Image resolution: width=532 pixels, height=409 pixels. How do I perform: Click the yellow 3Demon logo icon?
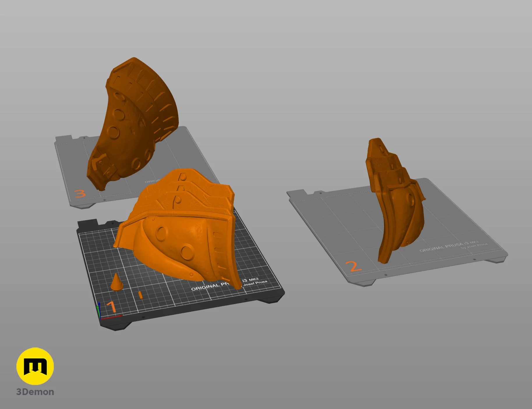(35, 366)
